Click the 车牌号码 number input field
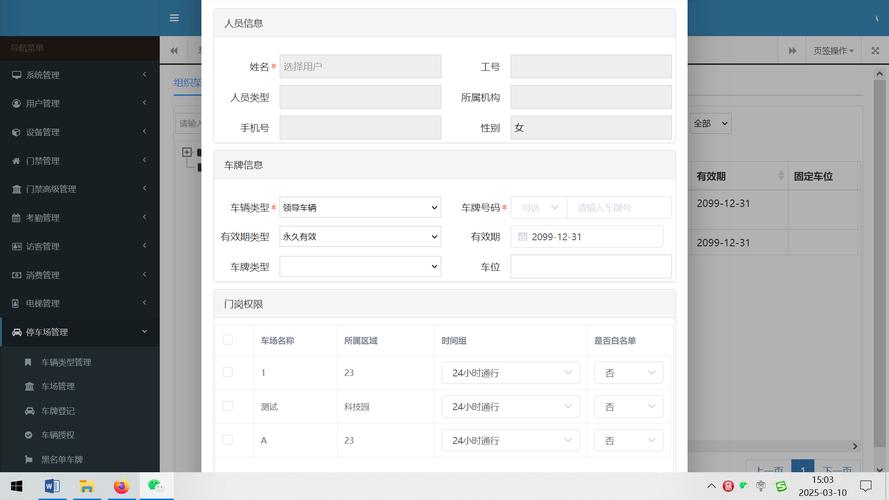Screen dimensions: 889x500 click(x=619, y=207)
